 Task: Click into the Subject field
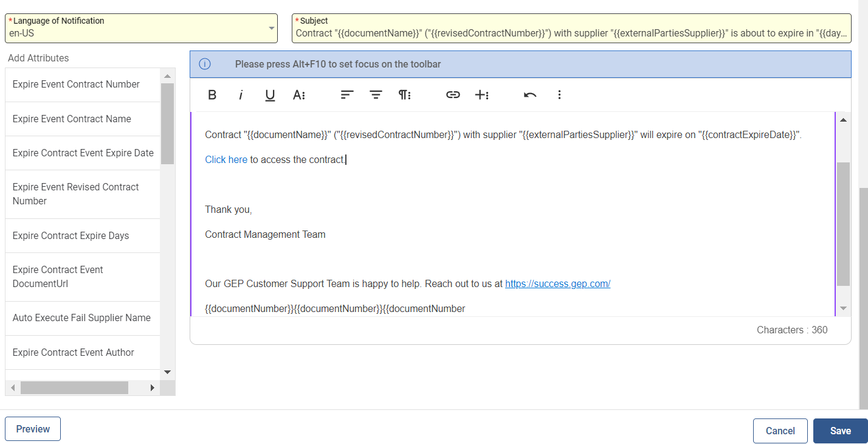[x=571, y=33]
